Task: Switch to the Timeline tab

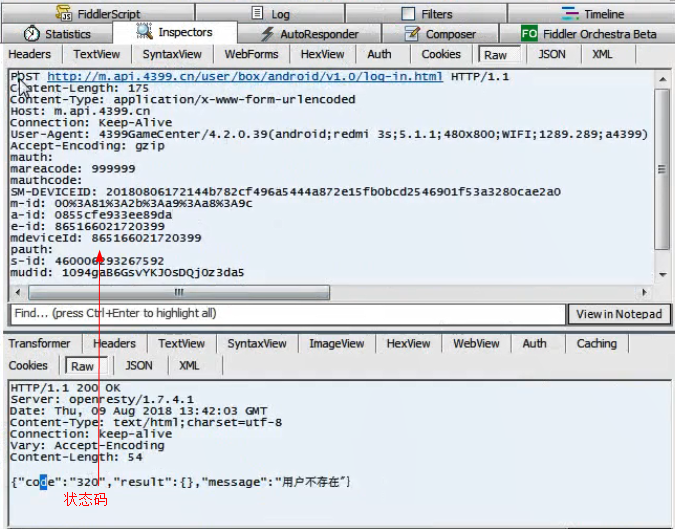Action: [592, 14]
